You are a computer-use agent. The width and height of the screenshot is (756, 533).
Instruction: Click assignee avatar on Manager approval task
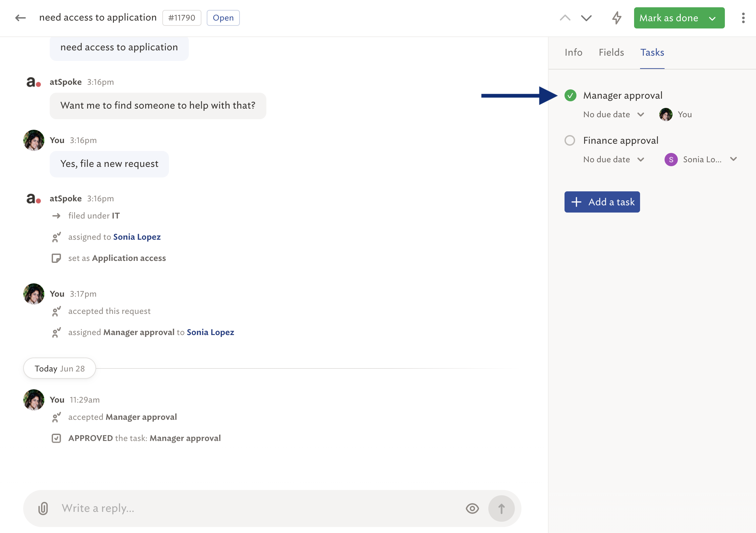(666, 115)
